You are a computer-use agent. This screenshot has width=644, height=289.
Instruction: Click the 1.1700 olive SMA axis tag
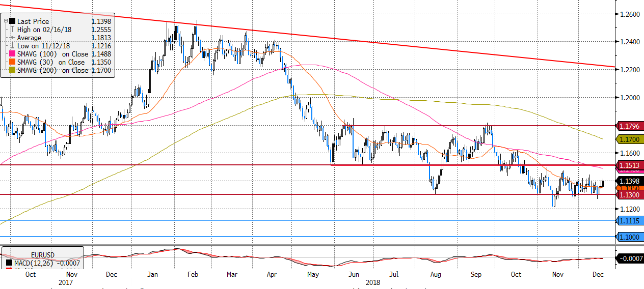click(x=630, y=139)
